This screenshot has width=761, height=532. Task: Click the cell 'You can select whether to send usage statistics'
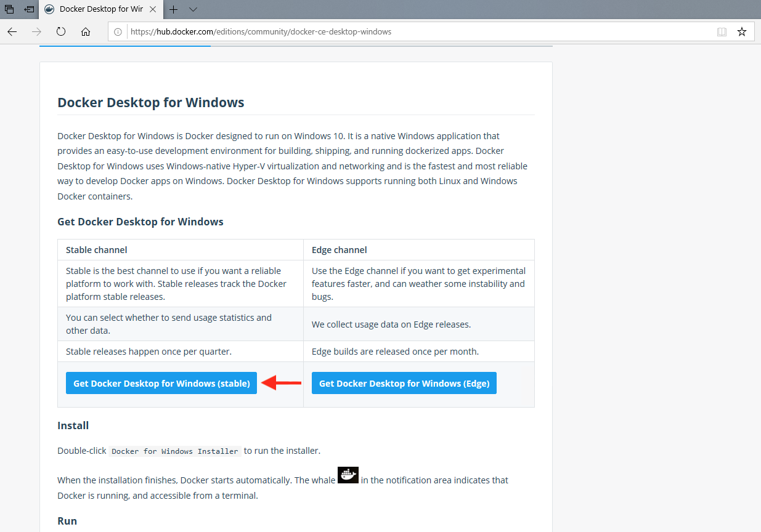(181, 324)
